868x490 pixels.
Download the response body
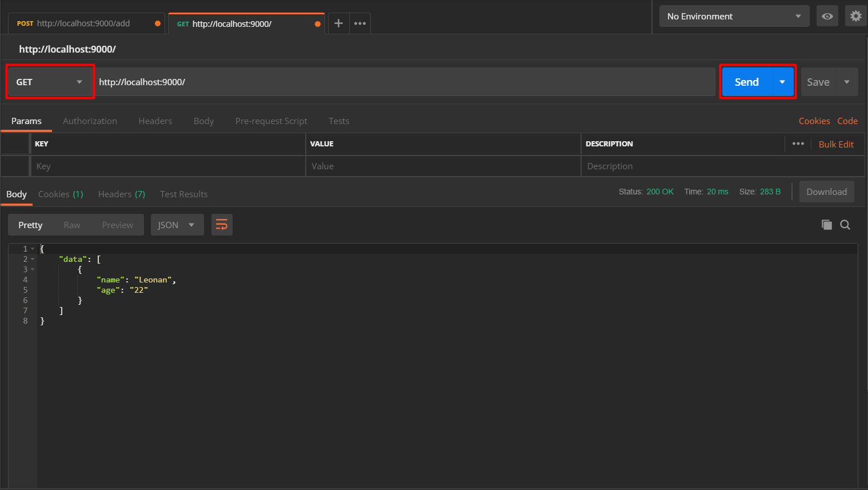coord(826,192)
